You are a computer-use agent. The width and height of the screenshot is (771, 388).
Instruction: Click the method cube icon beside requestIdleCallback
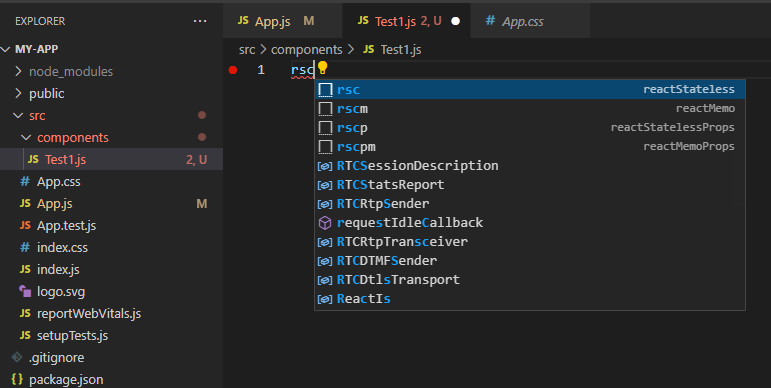(325, 223)
